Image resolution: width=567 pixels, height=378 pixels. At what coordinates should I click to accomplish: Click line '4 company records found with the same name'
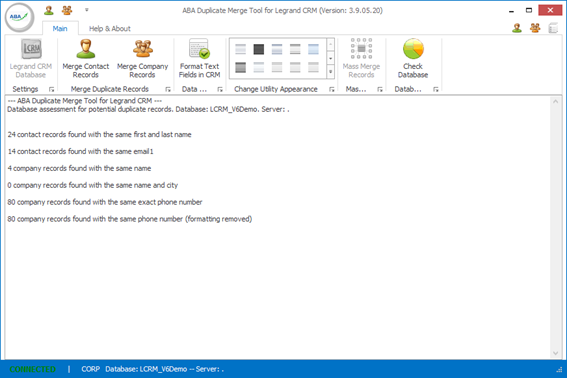pyautogui.click(x=79, y=168)
